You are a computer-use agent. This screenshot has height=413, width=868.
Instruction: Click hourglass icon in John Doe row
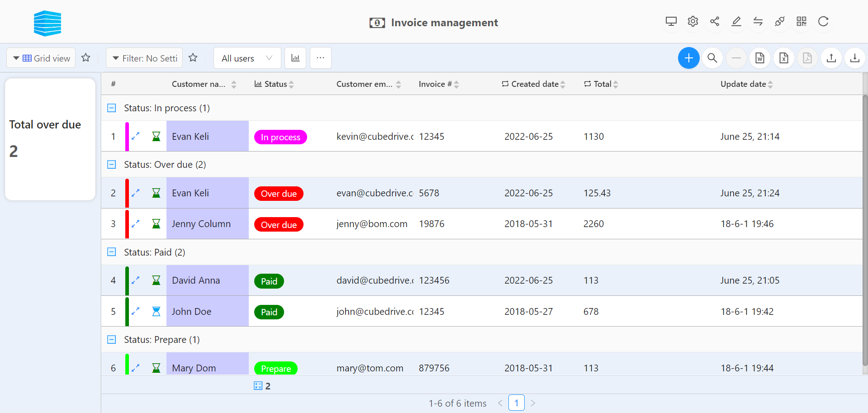coord(156,311)
